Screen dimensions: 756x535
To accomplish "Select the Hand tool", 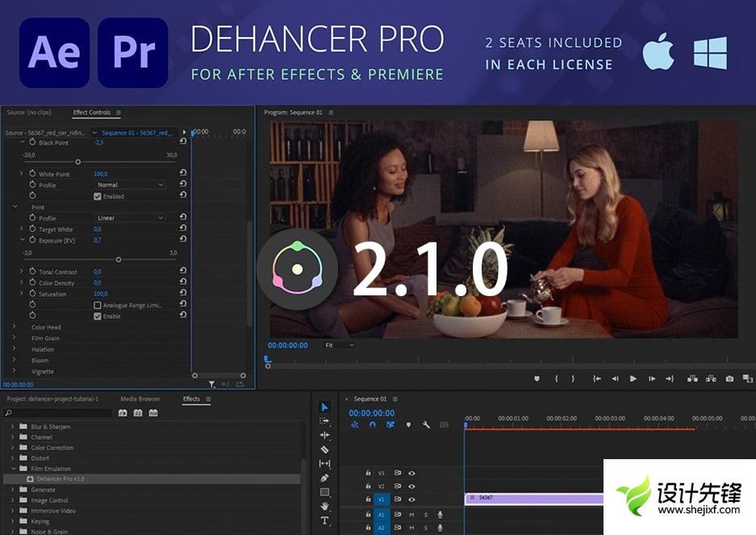I will (324, 506).
